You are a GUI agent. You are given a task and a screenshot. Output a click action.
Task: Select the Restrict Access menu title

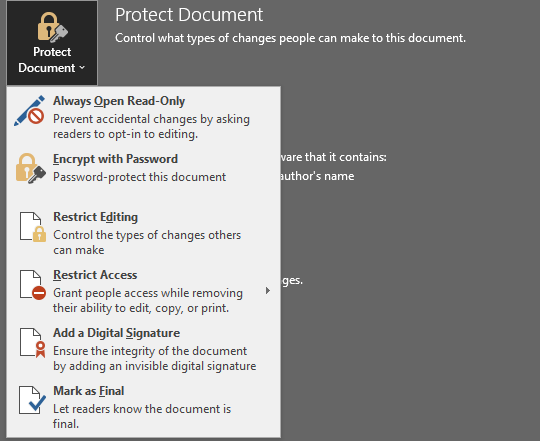coord(95,275)
